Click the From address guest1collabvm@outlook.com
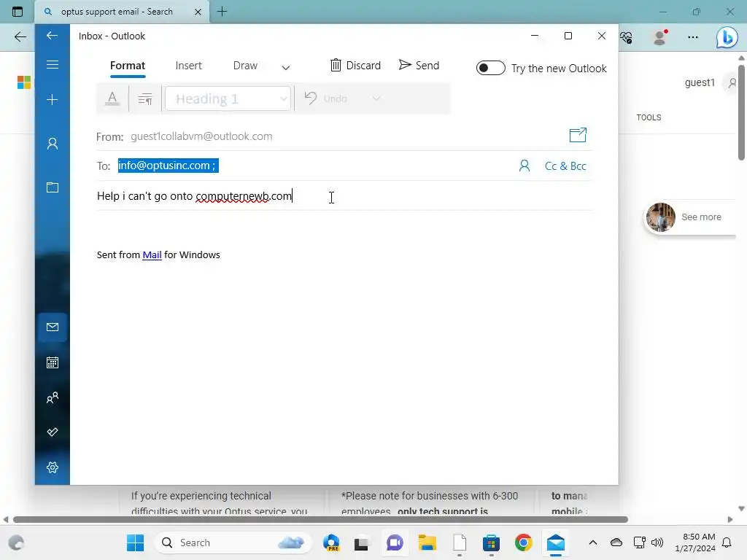This screenshot has width=747, height=560. 201,136
